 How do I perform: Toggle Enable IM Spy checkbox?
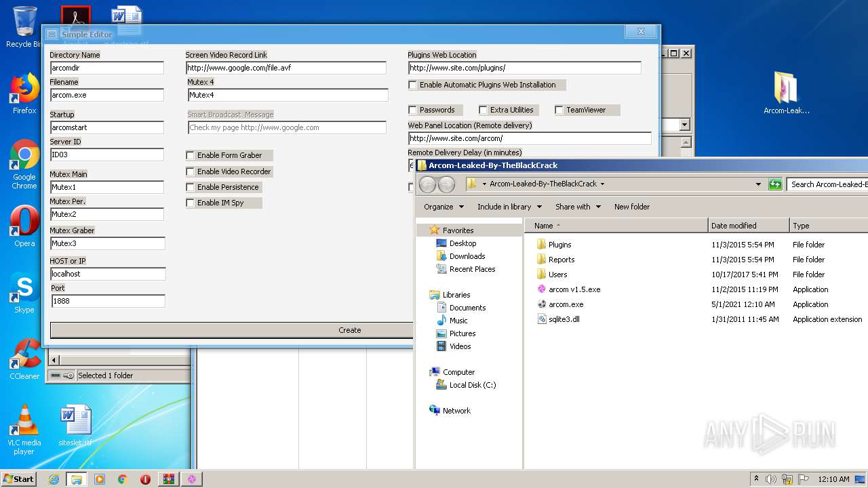(190, 203)
